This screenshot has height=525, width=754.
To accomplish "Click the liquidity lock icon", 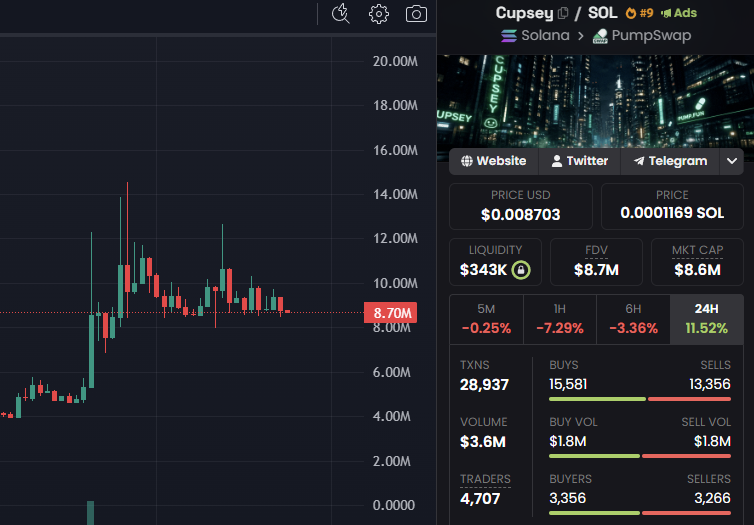I will tap(521, 270).
